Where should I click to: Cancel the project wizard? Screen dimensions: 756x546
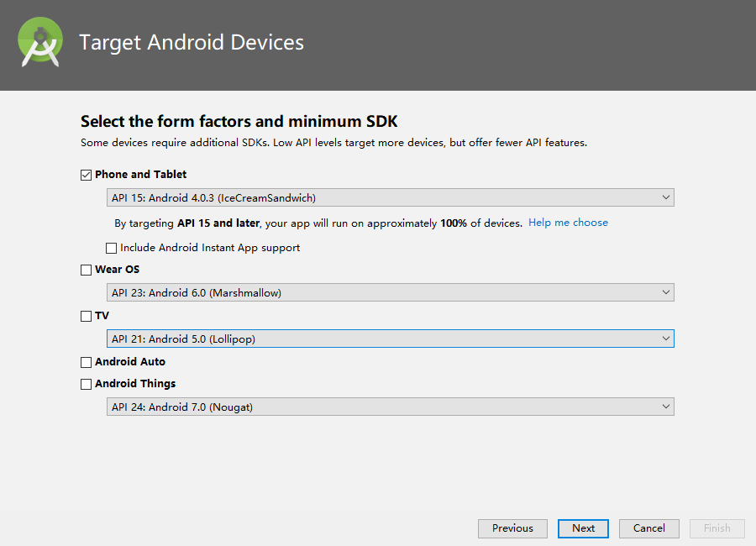(648, 528)
